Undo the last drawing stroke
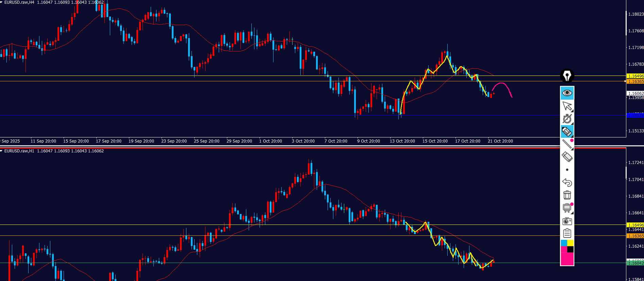The image size is (644, 281). point(567,183)
